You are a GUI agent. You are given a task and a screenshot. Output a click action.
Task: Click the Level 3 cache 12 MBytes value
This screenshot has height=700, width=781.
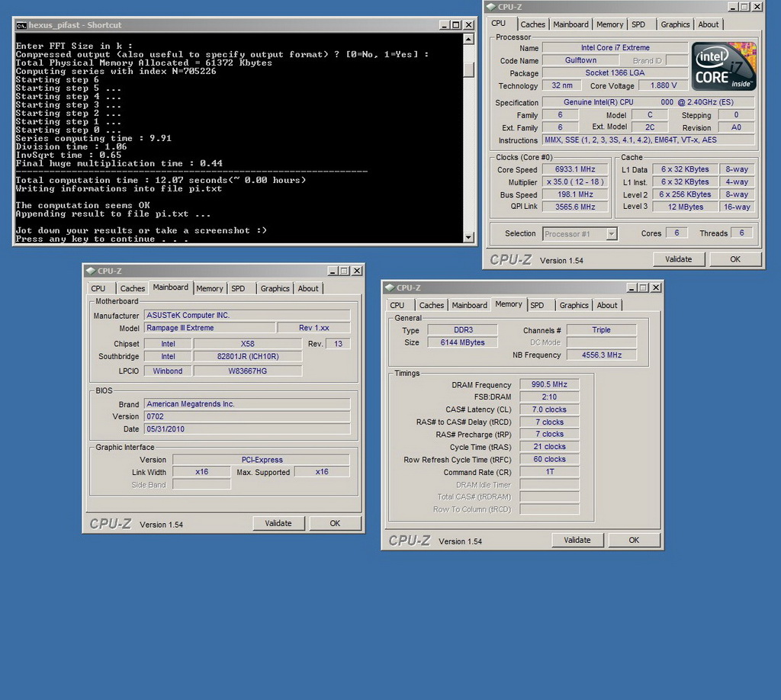686,207
